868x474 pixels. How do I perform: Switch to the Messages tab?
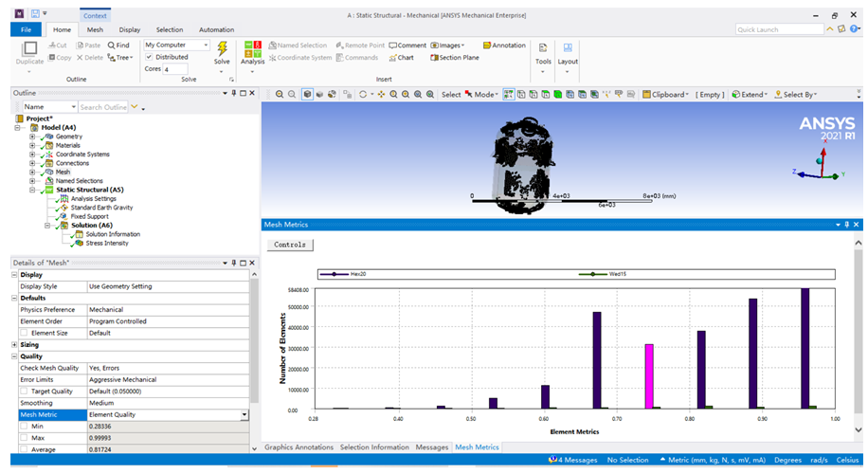tap(432, 447)
